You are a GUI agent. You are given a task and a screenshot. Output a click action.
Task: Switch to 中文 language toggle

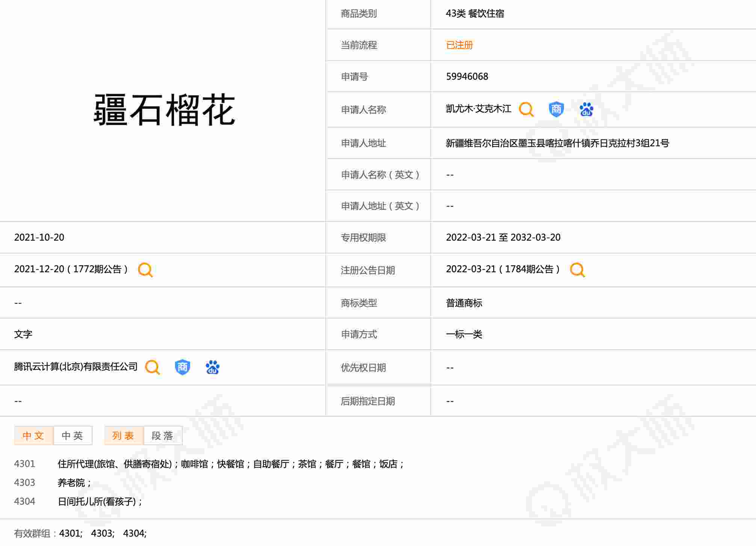click(x=34, y=435)
